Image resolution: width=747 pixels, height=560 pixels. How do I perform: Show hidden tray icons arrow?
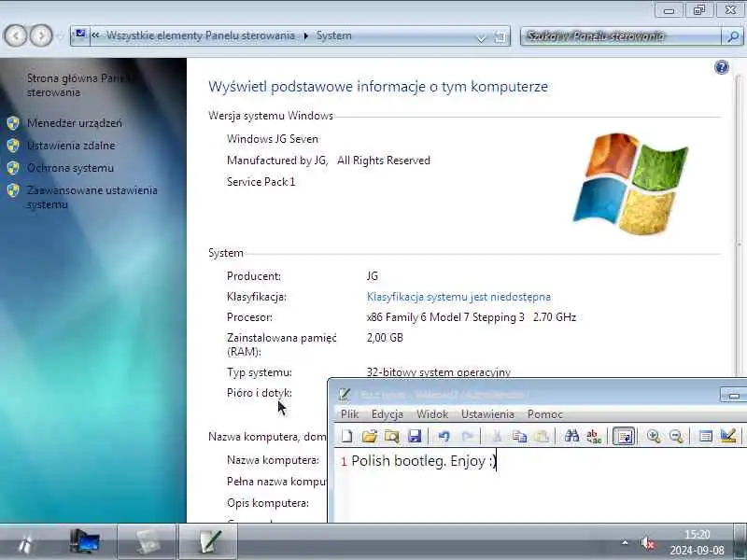pyautogui.click(x=625, y=542)
